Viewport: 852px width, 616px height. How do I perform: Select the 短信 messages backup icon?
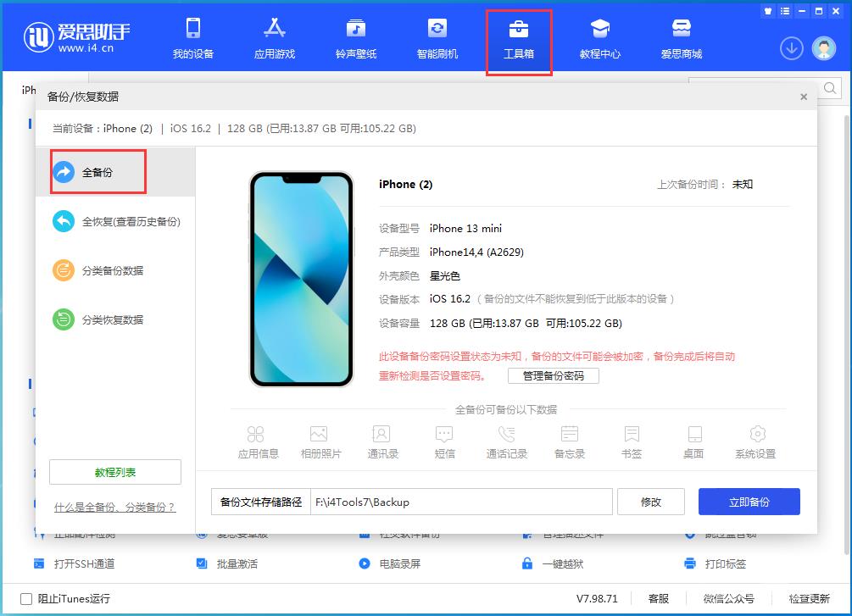[444, 441]
